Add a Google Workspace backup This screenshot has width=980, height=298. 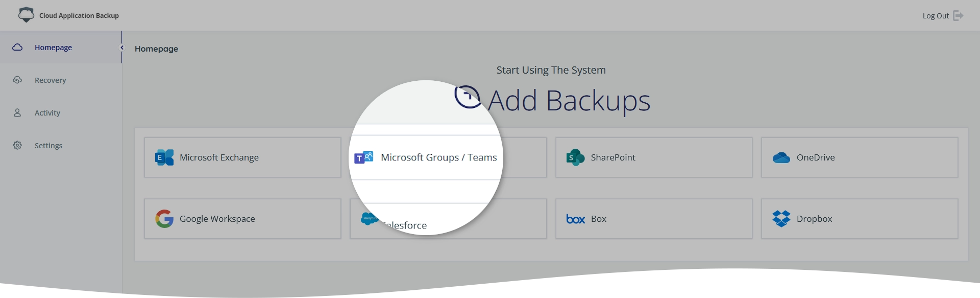[x=242, y=219]
